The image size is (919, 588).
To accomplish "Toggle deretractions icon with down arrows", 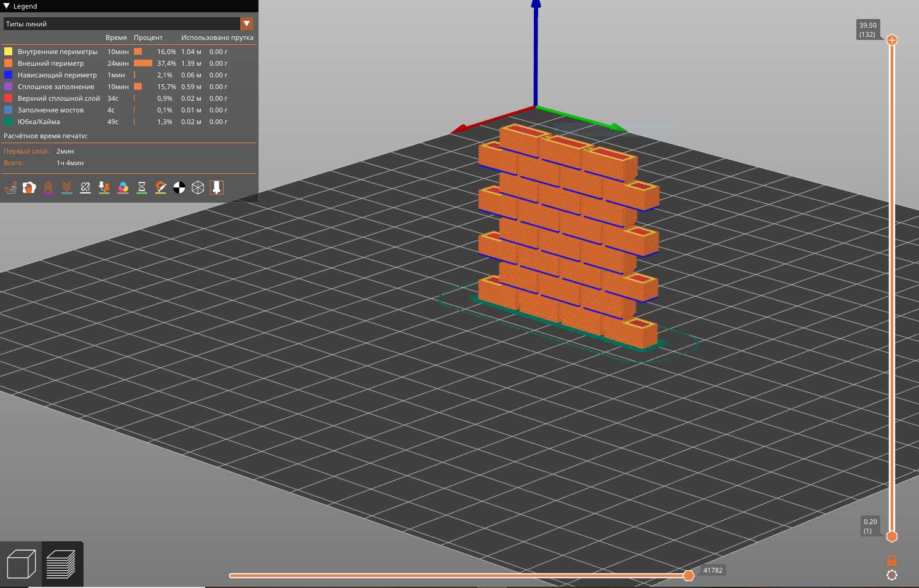I will pyautogui.click(x=67, y=187).
